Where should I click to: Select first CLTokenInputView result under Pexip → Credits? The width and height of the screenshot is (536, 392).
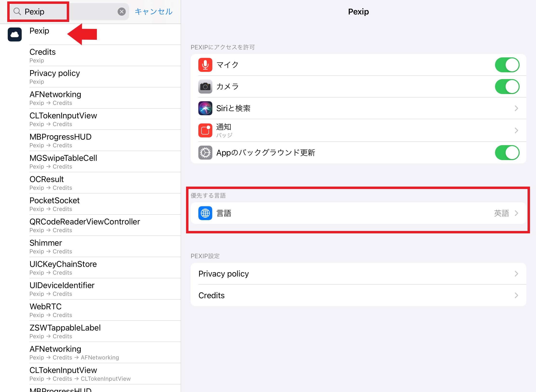coord(90,119)
